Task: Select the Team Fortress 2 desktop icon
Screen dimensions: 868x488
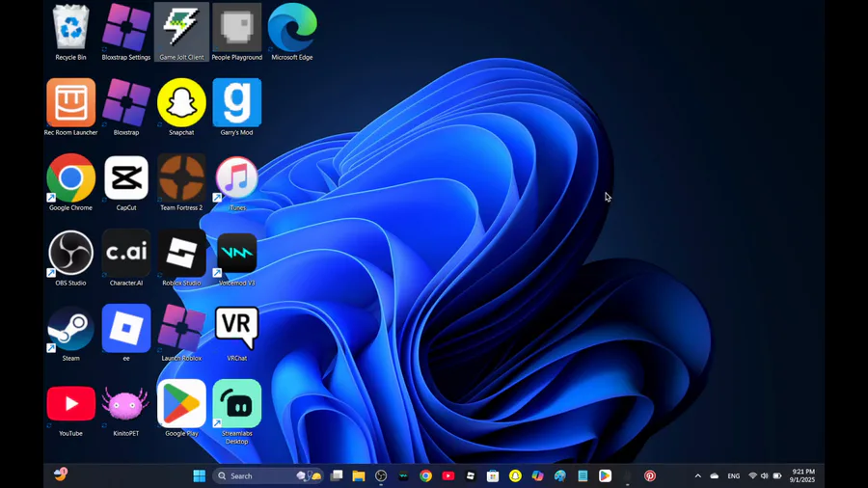Action: pos(181,182)
